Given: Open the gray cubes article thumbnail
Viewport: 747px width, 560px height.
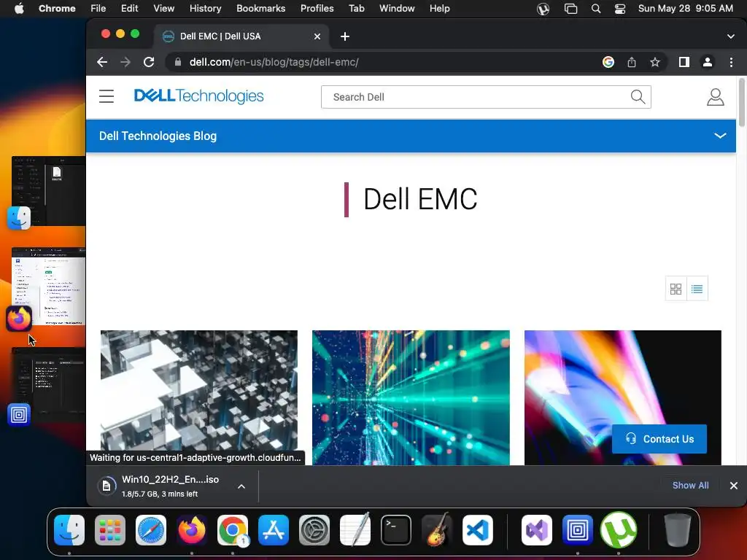Looking at the screenshot, I should 199,397.
